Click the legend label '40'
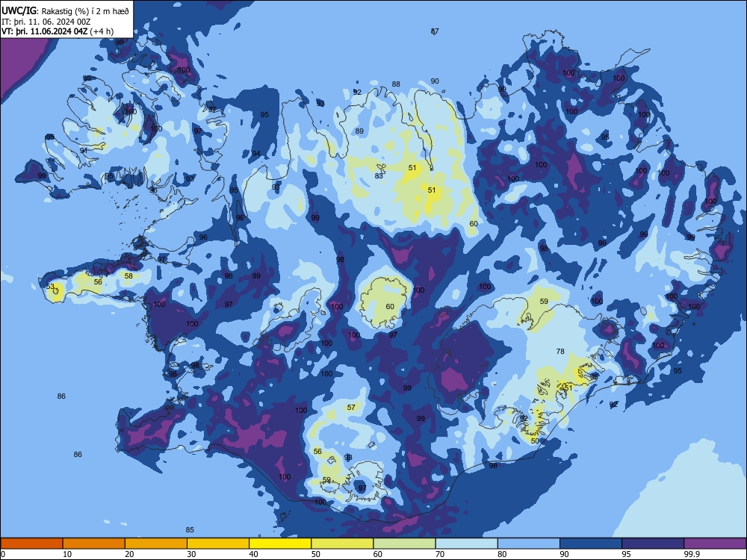Screen dimensions: 747x560 tap(253, 554)
